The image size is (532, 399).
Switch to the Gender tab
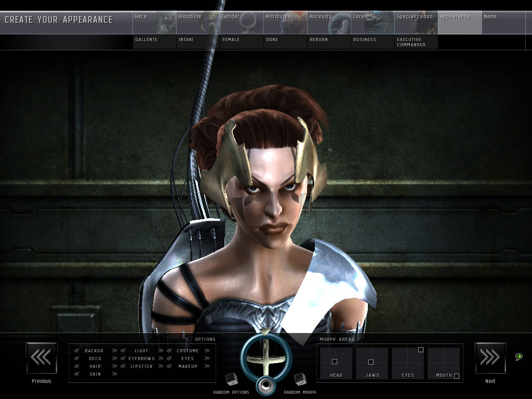(242, 22)
